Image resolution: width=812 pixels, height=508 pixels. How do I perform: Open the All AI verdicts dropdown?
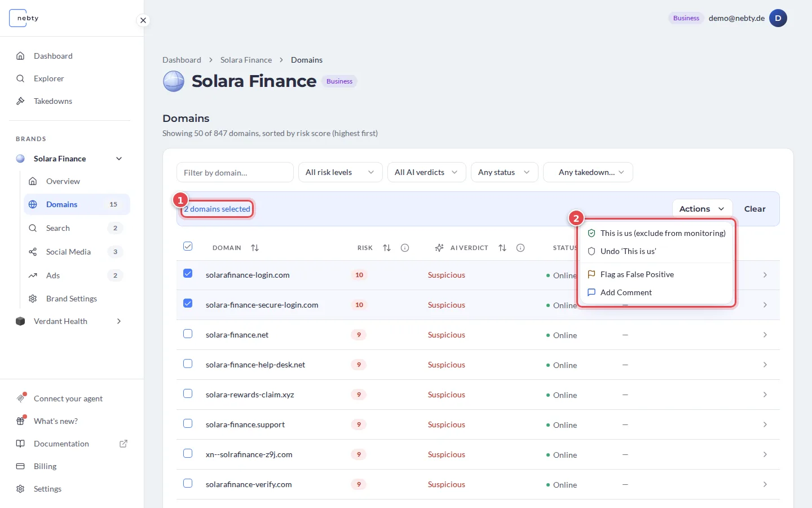427,172
